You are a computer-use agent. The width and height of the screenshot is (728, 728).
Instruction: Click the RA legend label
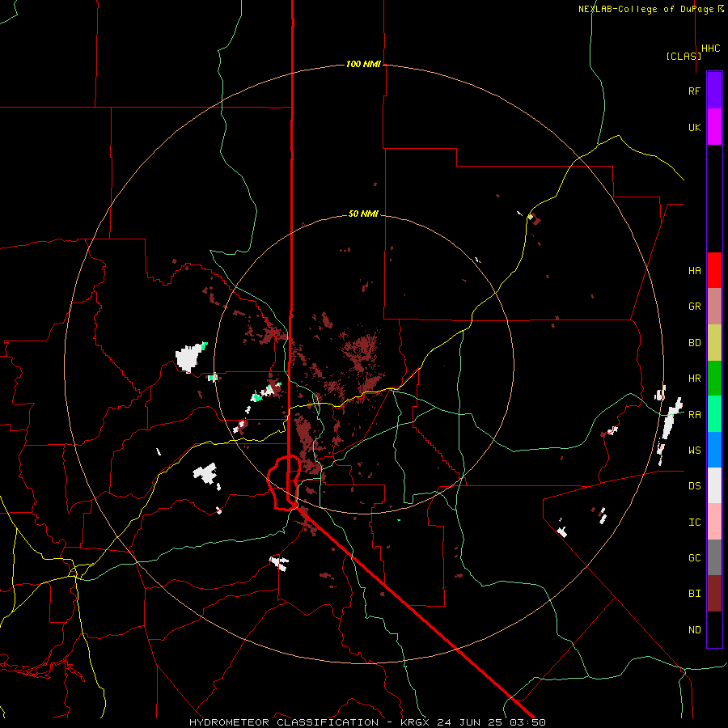tap(694, 415)
